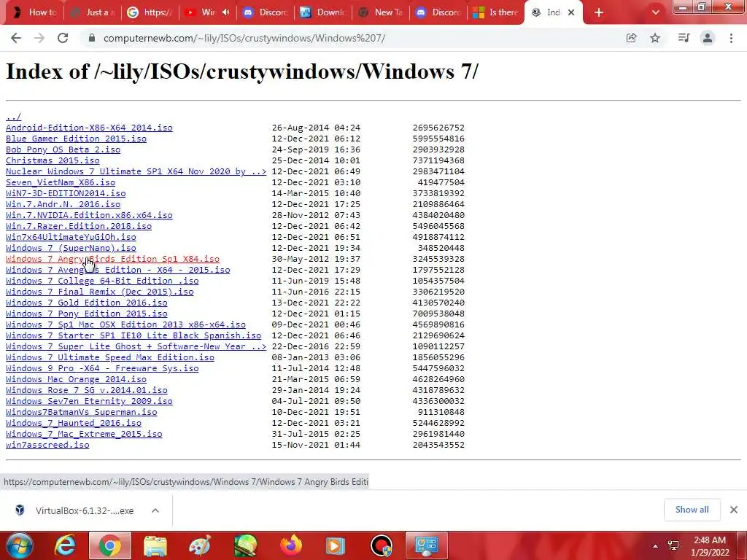Click Nuclear Windows 7 Ultimate SP1 link
747x560 pixels.
tap(136, 171)
